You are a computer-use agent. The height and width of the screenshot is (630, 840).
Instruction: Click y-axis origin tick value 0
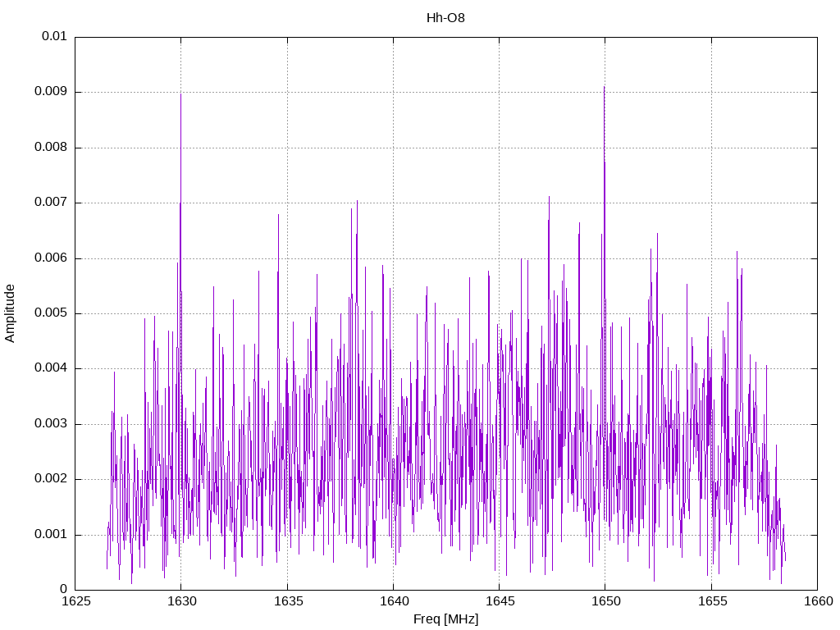[64, 589]
